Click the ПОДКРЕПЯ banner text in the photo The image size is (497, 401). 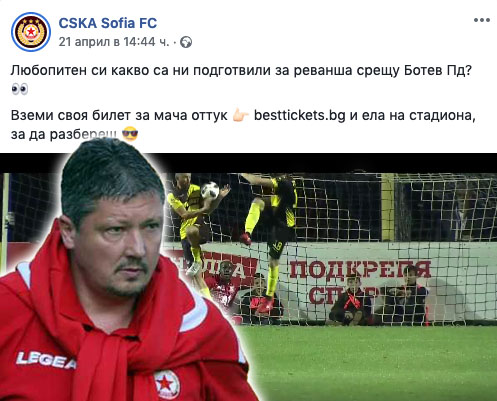pyautogui.click(x=360, y=269)
